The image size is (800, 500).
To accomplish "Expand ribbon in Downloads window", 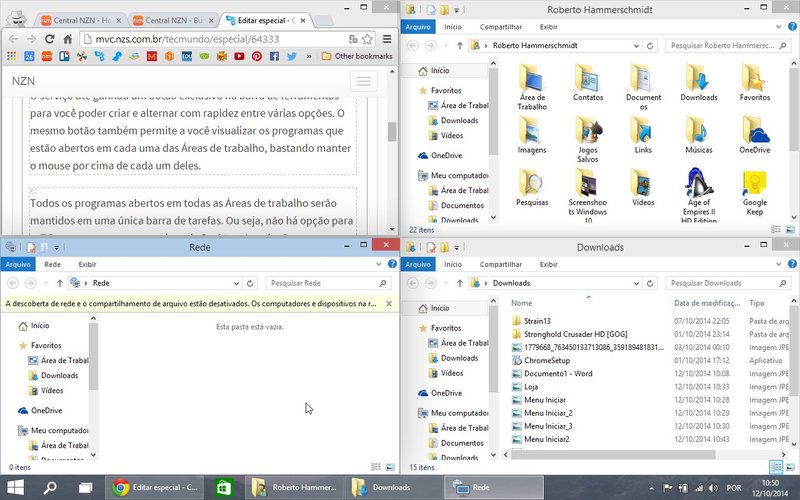I will tap(778, 264).
